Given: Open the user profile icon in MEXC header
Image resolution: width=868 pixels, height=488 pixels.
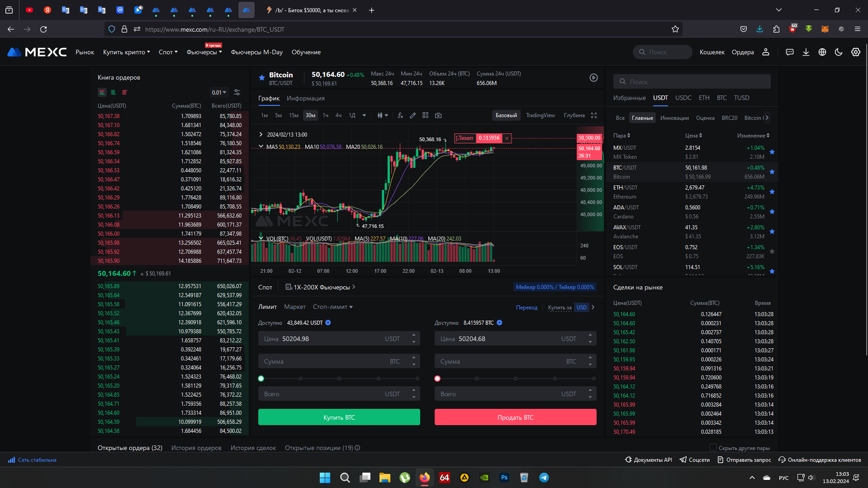Looking at the screenshot, I should (x=766, y=52).
